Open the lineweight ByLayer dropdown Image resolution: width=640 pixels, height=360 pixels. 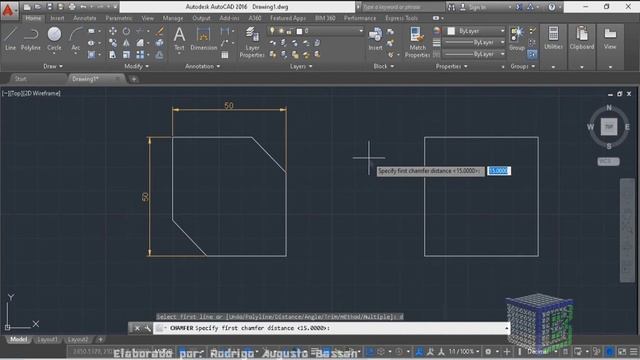474,42
